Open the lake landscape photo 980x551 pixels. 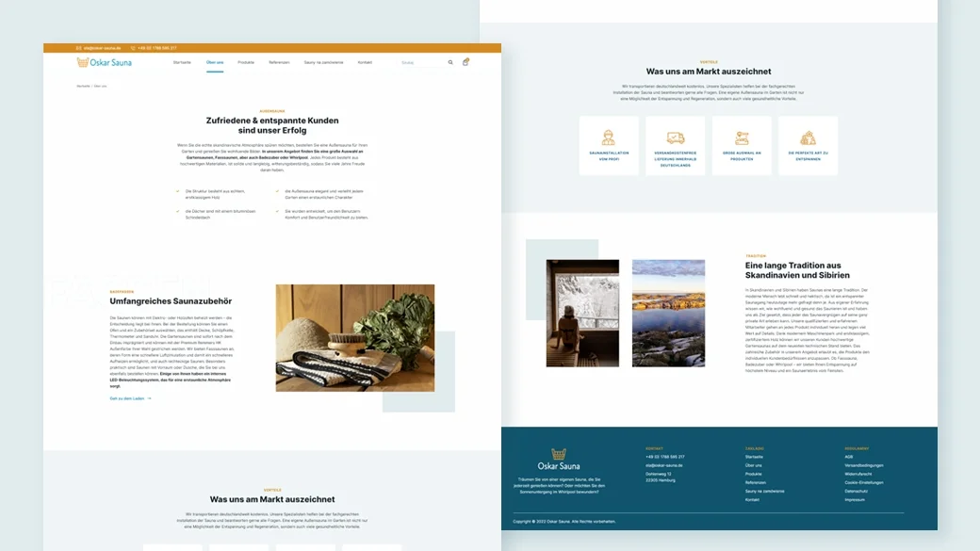click(668, 314)
